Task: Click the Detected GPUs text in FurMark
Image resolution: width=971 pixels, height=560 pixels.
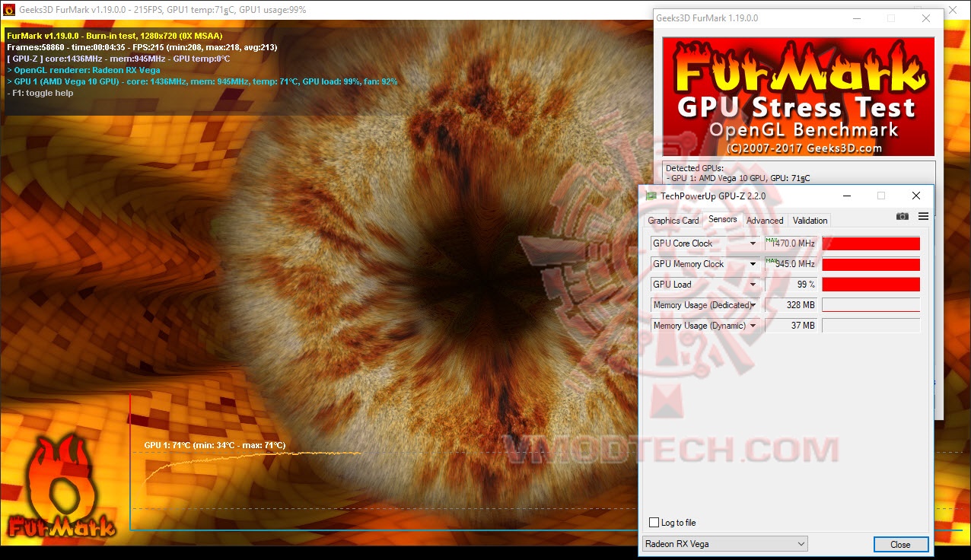Action: pos(694,168)
